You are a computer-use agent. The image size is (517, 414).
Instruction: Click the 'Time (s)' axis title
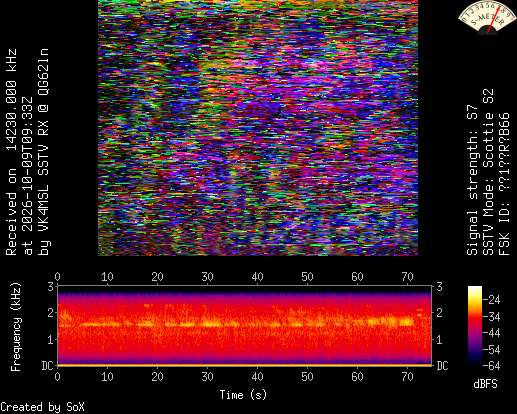243,395
